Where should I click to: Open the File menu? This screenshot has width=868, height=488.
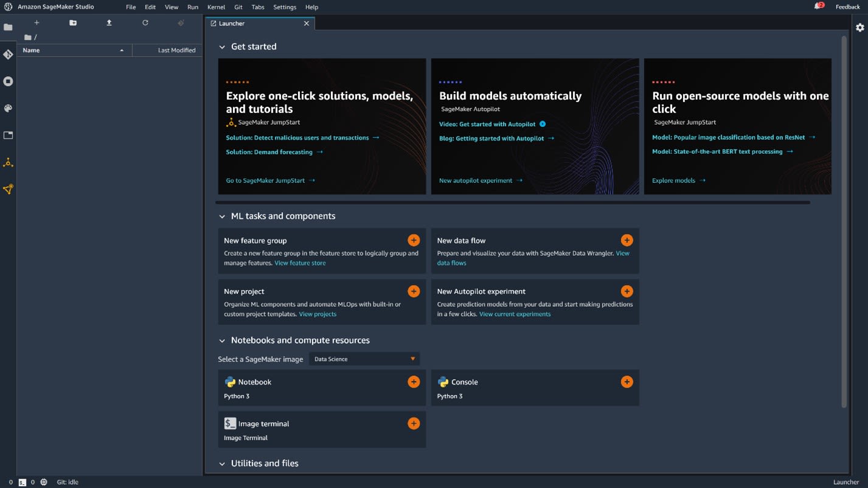[x=131, y=7]
